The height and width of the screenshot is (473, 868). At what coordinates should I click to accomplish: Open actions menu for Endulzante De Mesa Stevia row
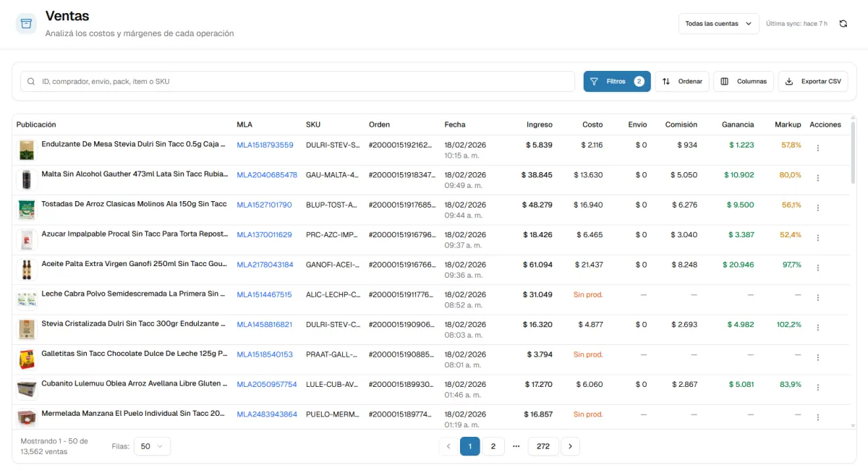pos(818,148)
